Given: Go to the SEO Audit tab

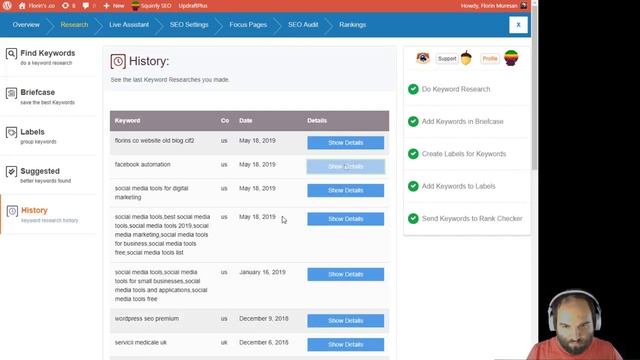Looking at the screenshot, I should [303, 24].
